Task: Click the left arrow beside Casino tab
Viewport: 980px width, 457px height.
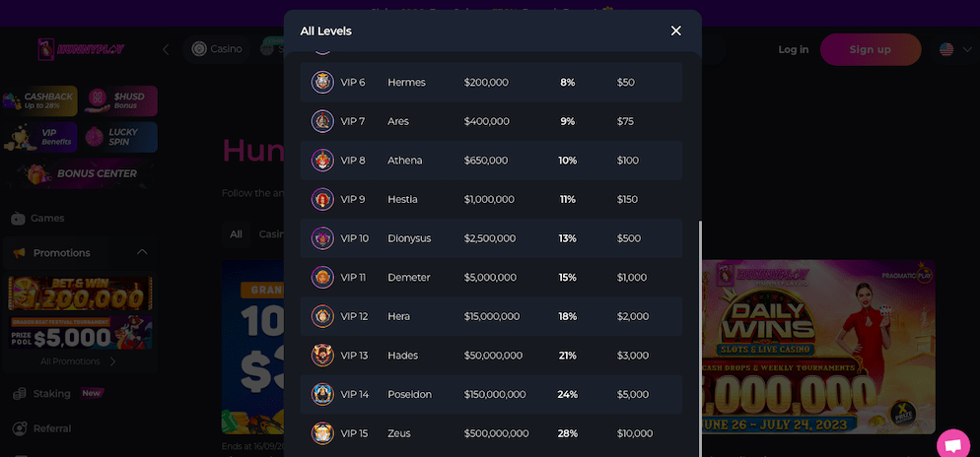Action: click(x=166, y=49)
